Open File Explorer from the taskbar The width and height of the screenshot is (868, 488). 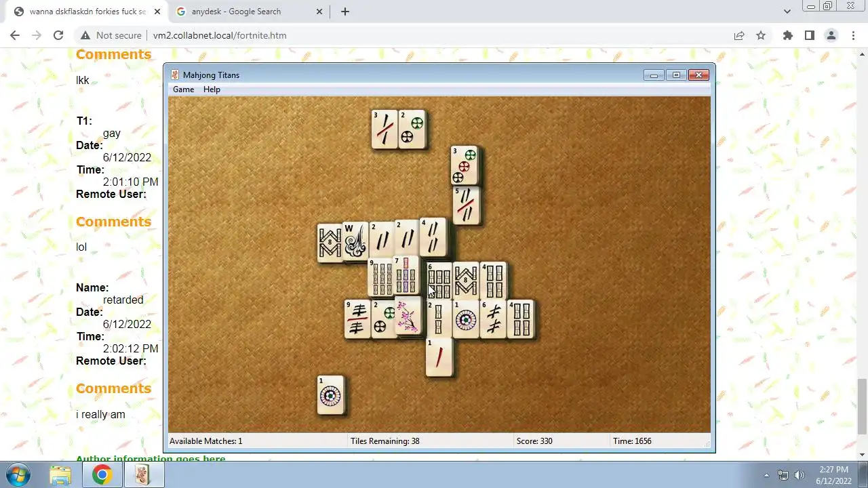click(x=60, y=475)
